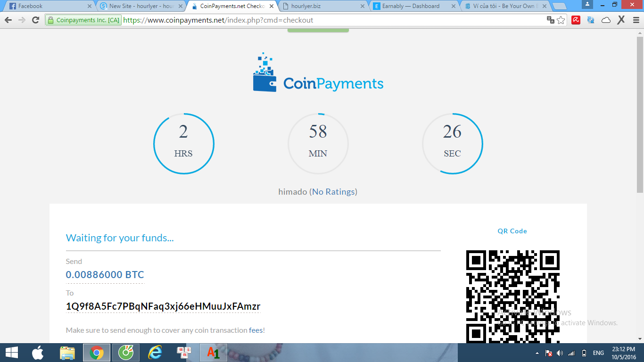Go back to the previous page

(x=8, y=20)
